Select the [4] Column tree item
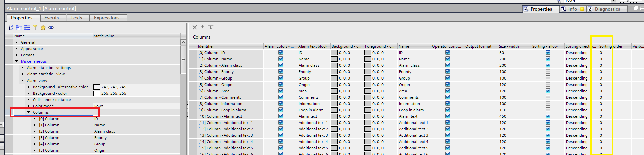 coord(49,144)
